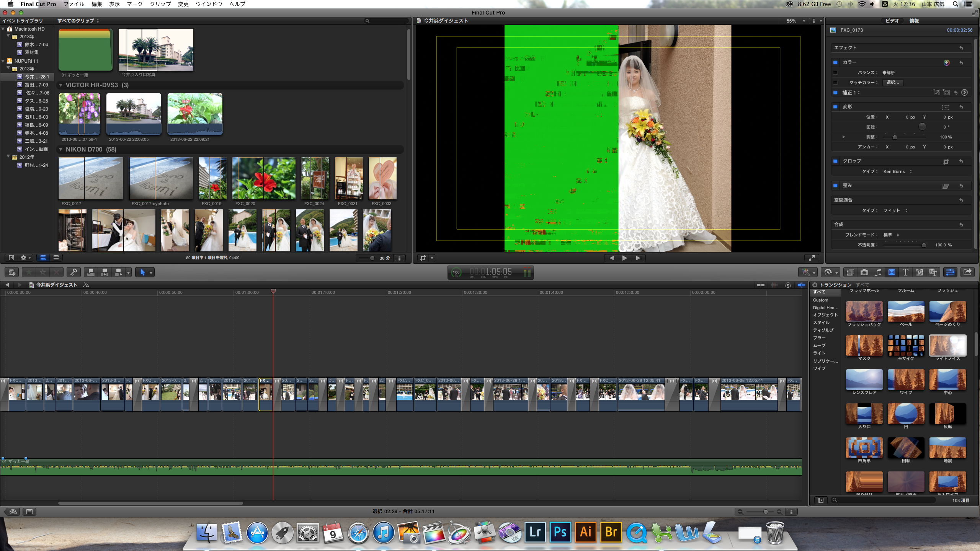Toggle snapping in the timeline
The height and width of the screenshot is (551, 980).
point(801,285)
